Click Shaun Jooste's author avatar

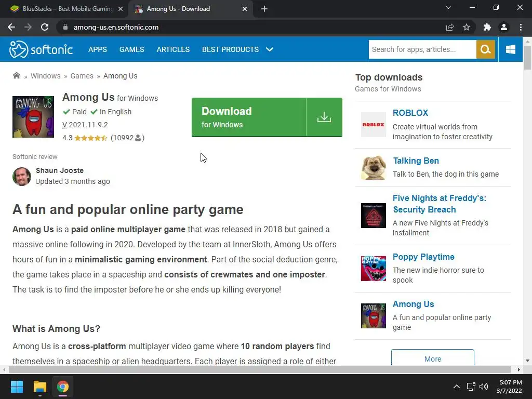(x=22, y=177)
